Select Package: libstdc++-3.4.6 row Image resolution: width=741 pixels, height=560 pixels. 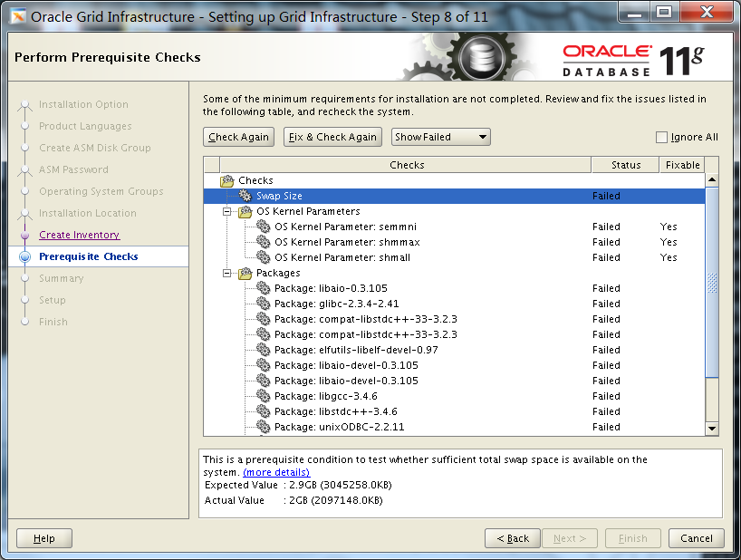[x=454, y=411]
